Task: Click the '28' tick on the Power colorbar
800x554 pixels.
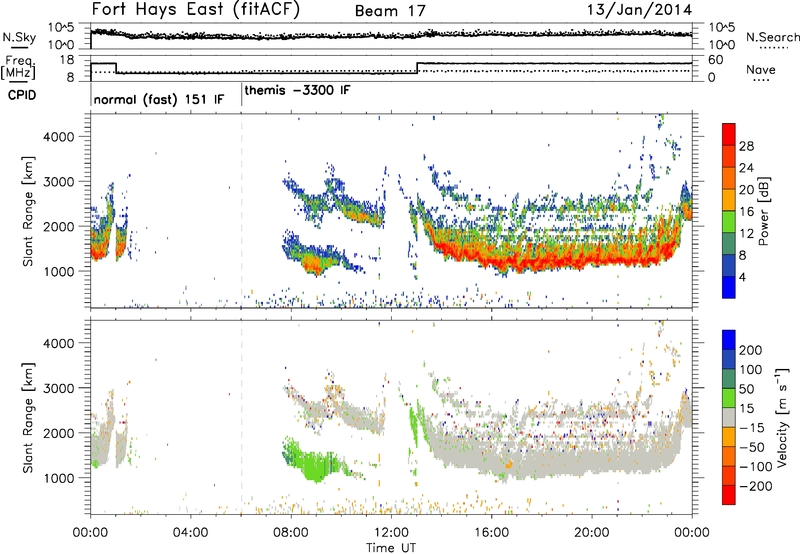Action: pos(746,146)
